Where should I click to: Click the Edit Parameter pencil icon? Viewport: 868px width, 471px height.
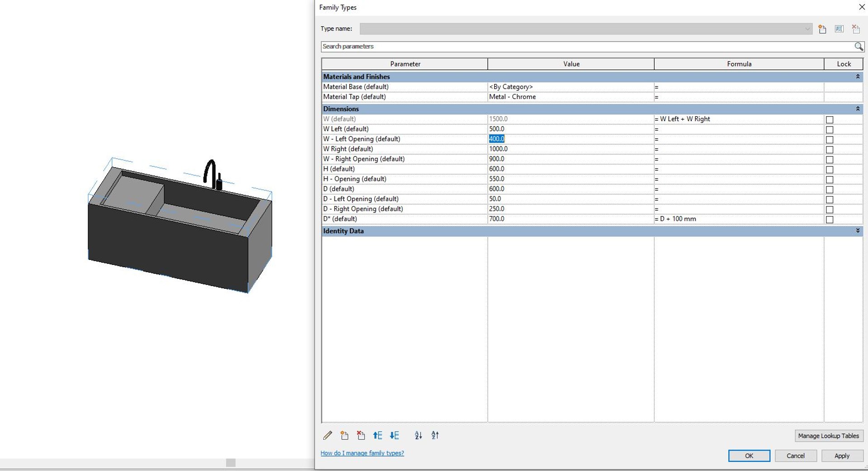tap(328, 435)
